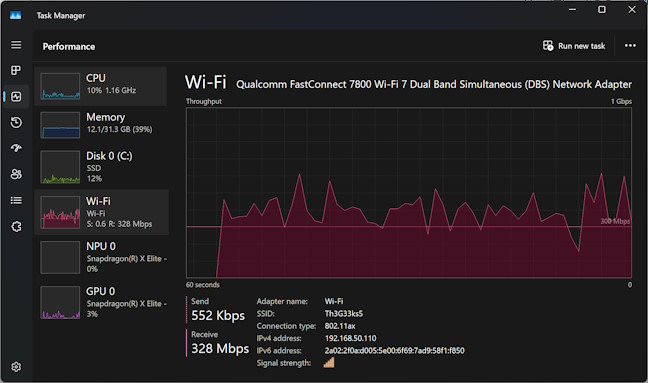Click the IPv6 address value
The height and width of the screenshot is (383, 648).
point(394,351)
